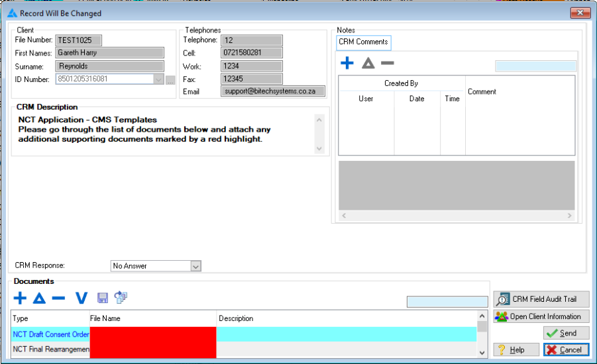Switch to the CRM Comments tab

pos(364,42)
